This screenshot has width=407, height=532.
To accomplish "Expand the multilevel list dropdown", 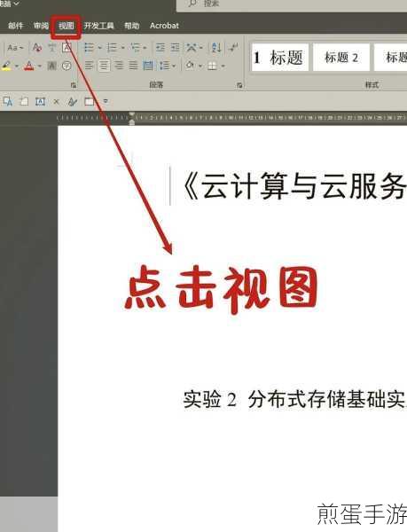I will coord(145,48).
